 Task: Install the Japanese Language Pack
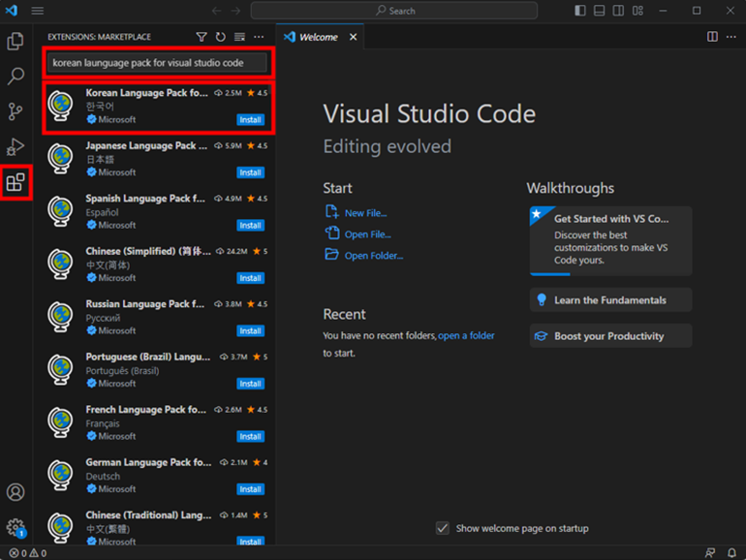click(250, 172)
